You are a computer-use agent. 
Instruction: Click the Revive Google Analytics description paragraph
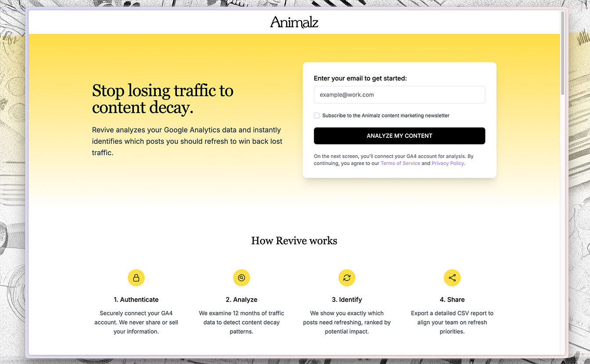pos(187,141)
